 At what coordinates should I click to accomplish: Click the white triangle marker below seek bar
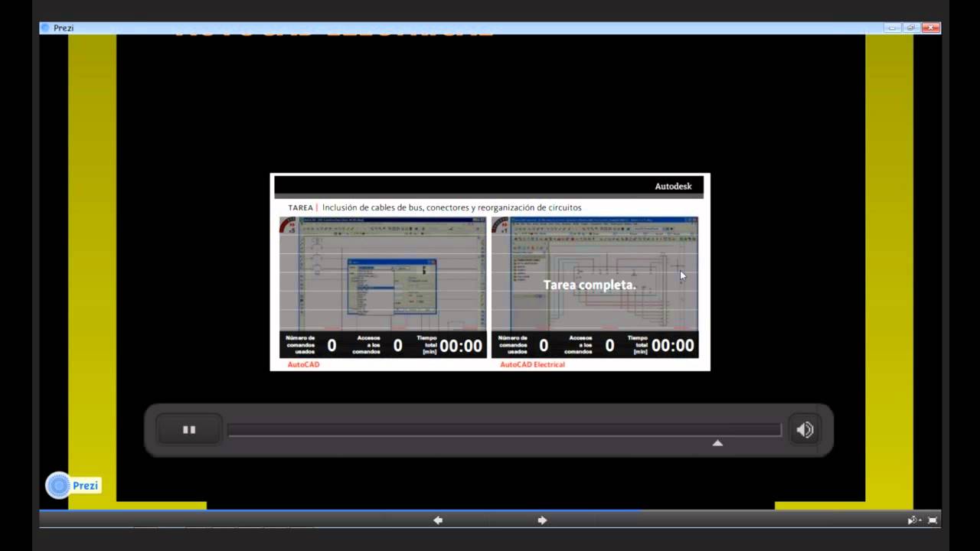pos(717,443)
